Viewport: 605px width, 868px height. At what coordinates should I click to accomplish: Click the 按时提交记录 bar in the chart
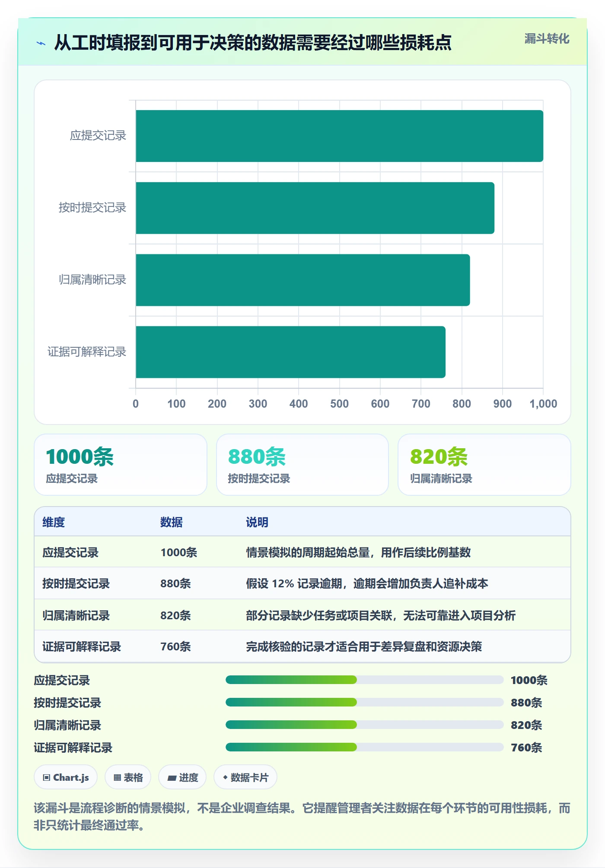coord(315,208)
